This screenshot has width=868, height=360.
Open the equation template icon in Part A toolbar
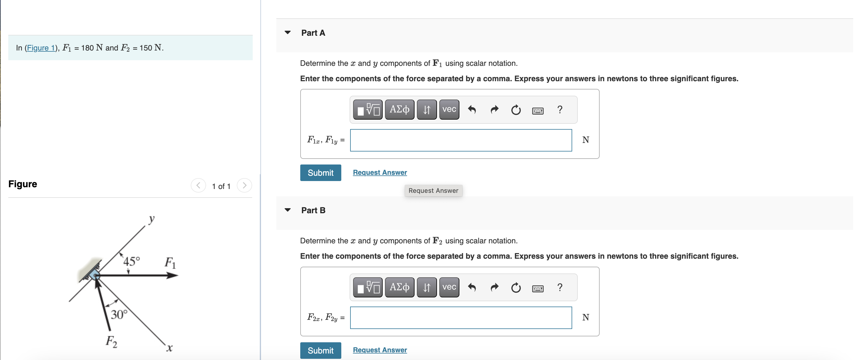(x=367, y=110)
